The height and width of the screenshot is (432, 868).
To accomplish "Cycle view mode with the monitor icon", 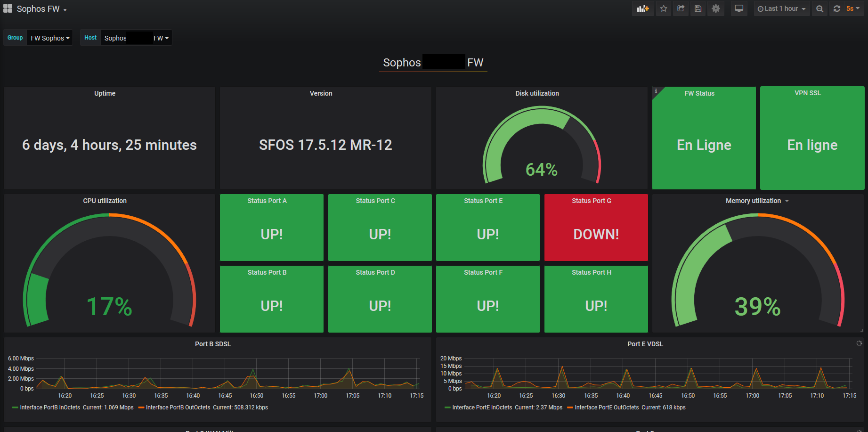I will pos(739,8).
